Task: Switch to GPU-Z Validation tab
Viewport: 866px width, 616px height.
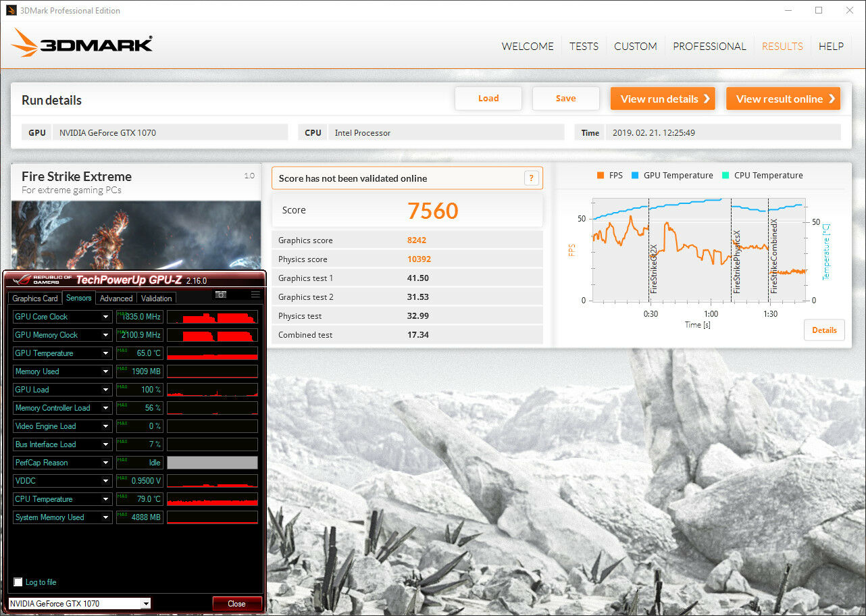Action: click(x=157, y=298)
